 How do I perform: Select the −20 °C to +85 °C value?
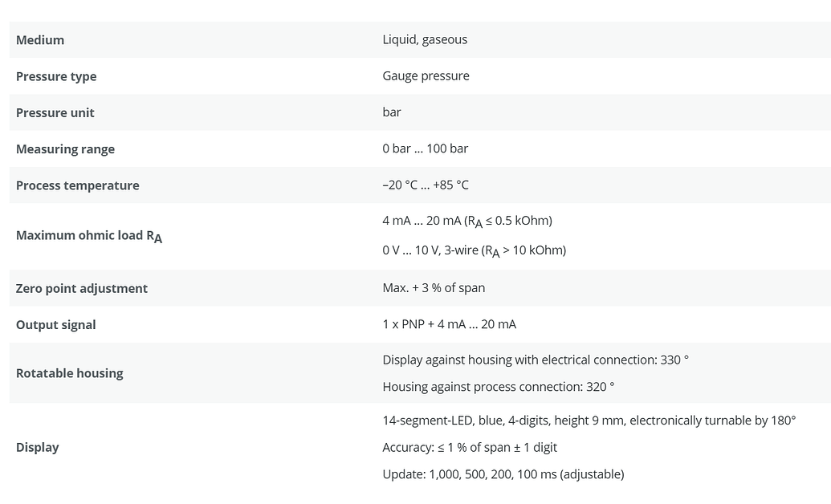point(426,185)
